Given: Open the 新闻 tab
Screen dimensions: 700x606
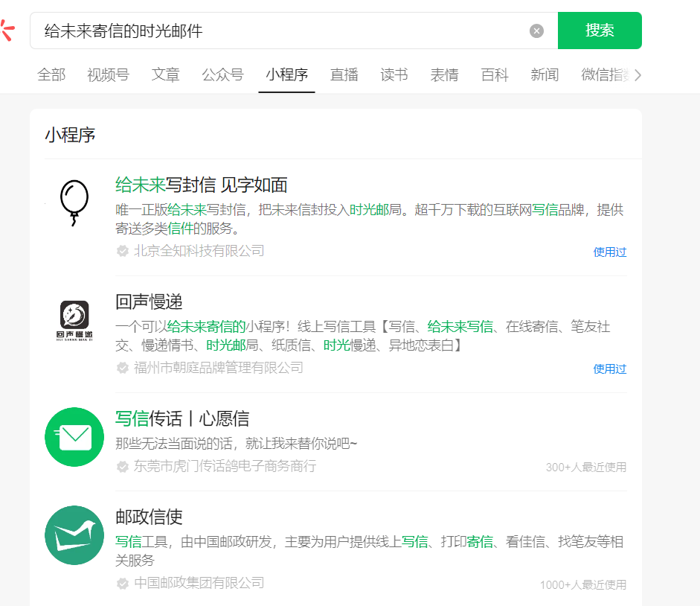Looking at the screenshot, I should point(545,74).
